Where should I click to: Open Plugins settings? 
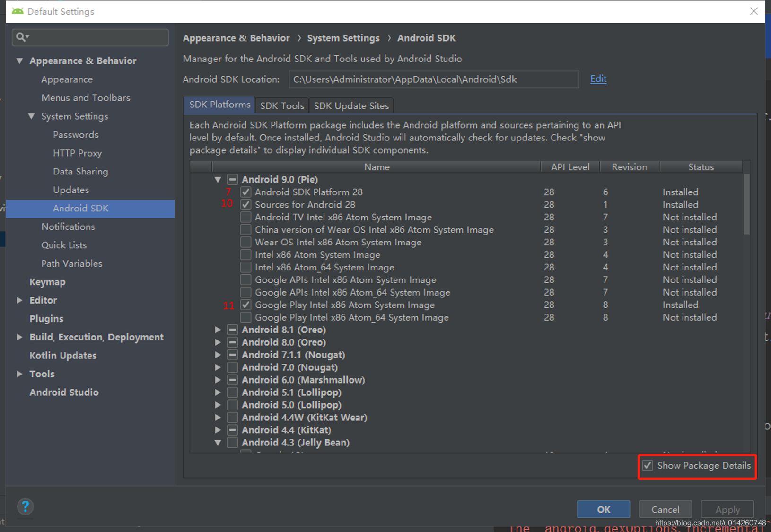46,319
